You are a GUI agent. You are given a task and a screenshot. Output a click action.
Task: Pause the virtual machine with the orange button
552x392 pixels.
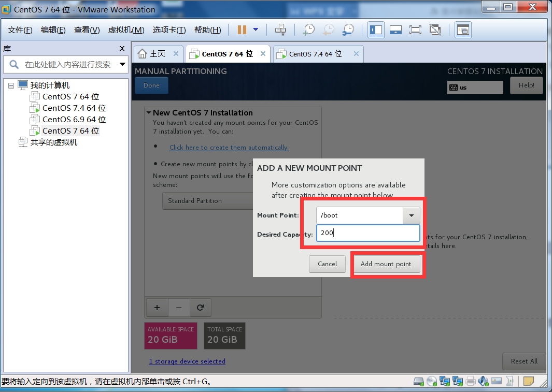(x=242, y=30)
